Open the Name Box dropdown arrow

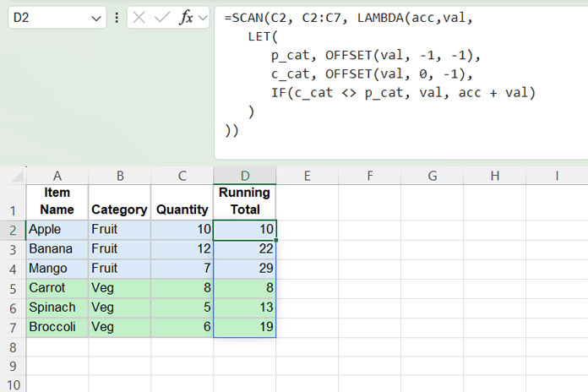click(96, 18)
